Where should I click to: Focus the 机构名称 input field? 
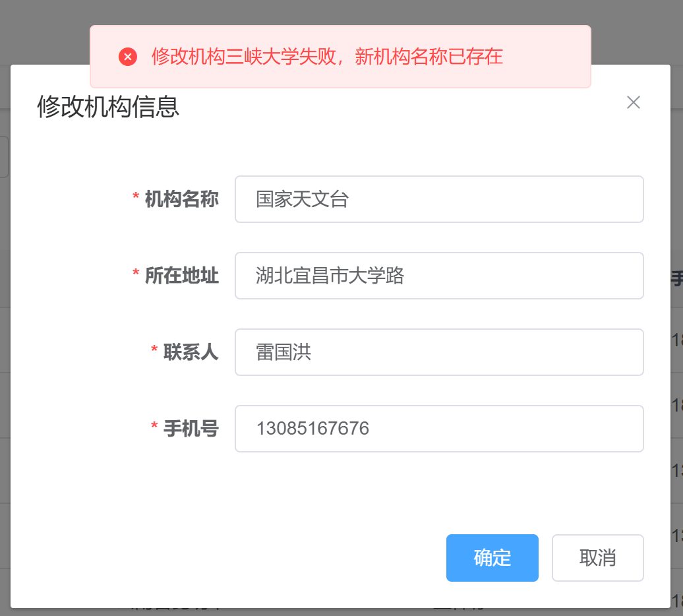click(x=439, y=199)
